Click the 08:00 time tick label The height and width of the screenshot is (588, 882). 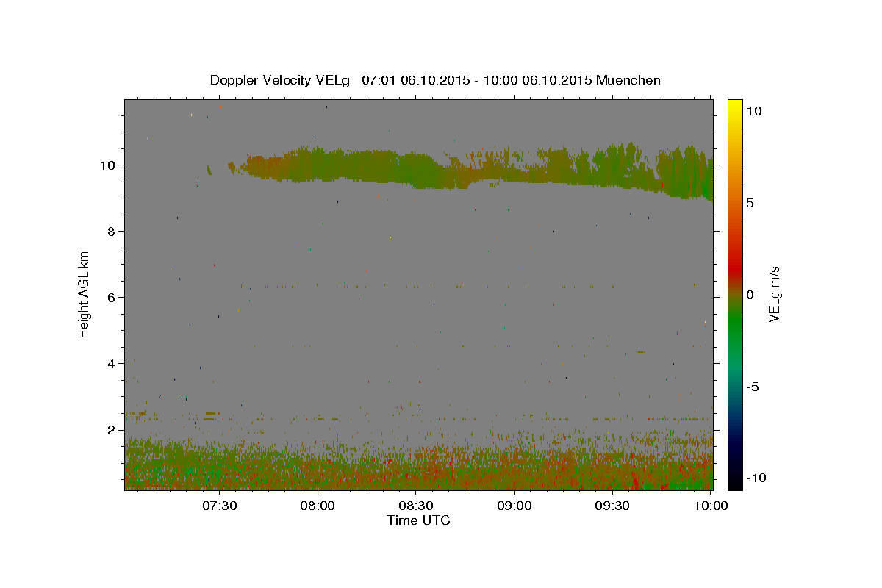point(318,506)
